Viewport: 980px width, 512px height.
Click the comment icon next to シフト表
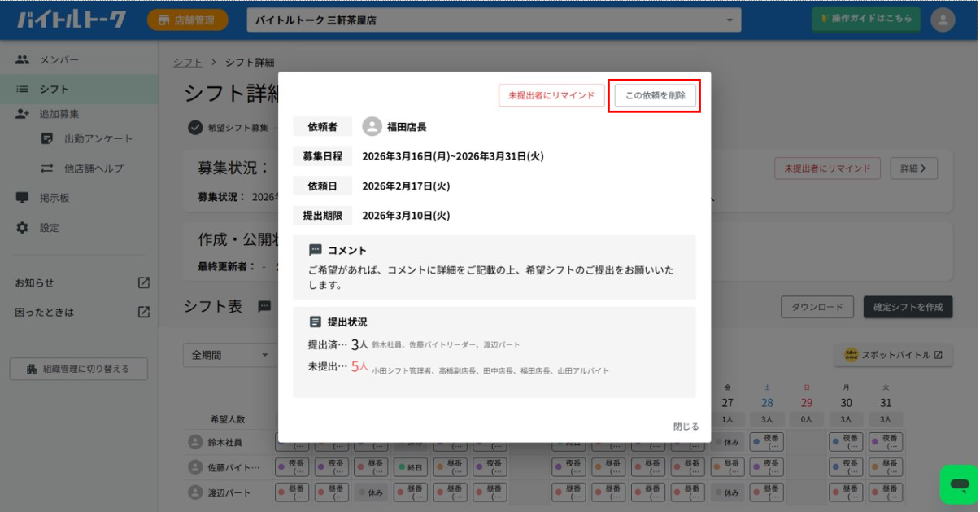click(x=264, y=306)
